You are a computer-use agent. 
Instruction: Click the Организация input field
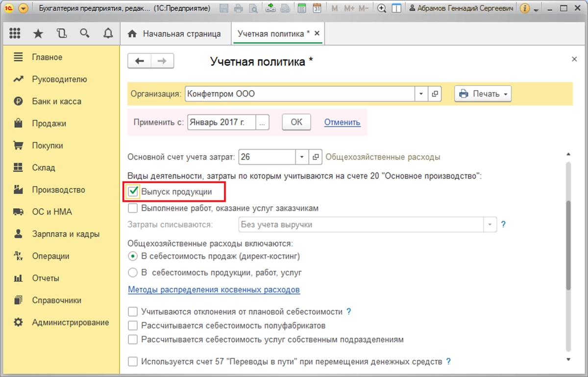pyautogui.click(x=300, y=94)
